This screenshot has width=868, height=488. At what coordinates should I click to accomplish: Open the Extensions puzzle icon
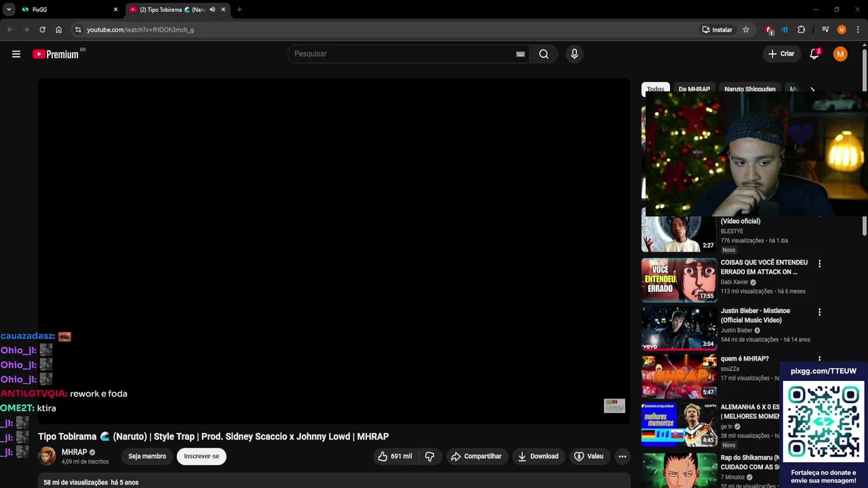801,30
